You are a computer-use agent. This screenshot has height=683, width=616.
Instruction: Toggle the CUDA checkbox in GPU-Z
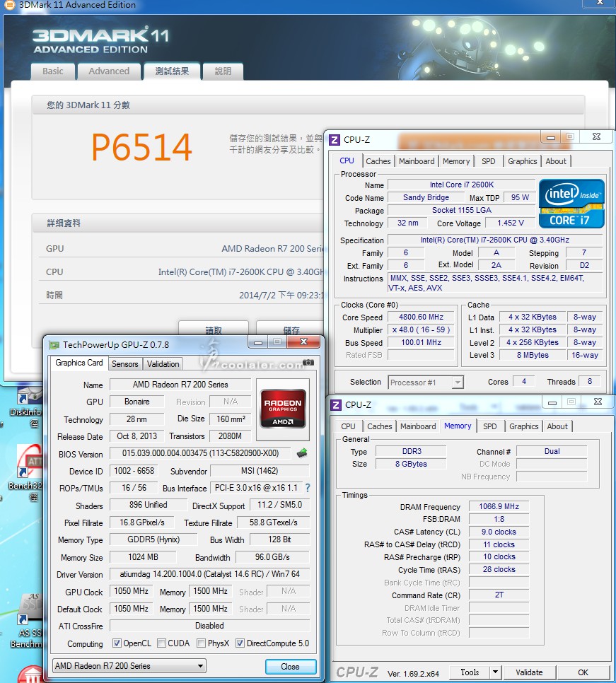pos(161,643)
